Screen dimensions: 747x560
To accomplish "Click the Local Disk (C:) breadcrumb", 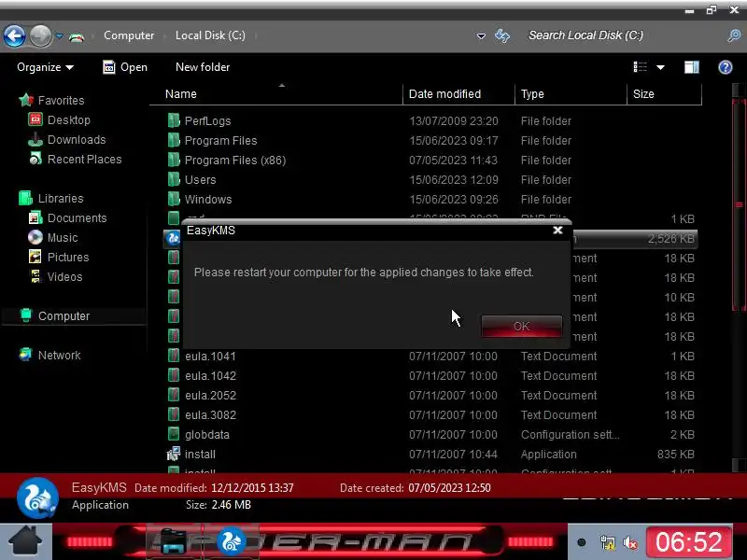I will click(210, 35).
